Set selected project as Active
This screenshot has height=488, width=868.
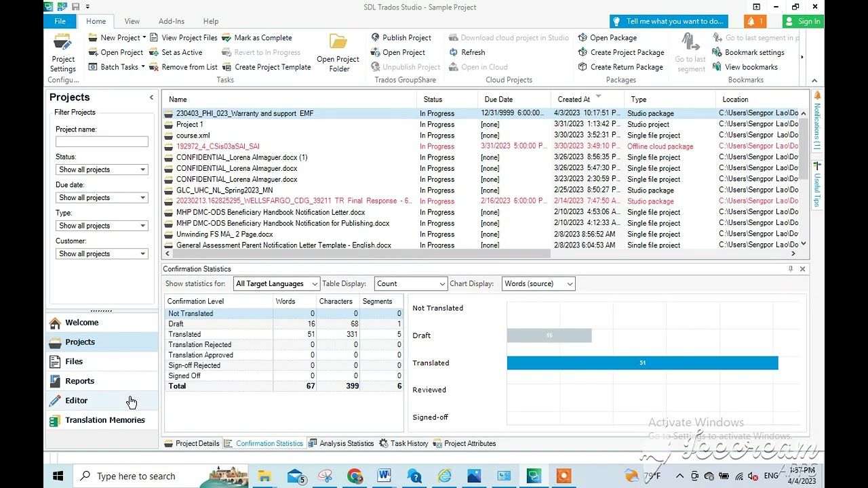(176, 52)
